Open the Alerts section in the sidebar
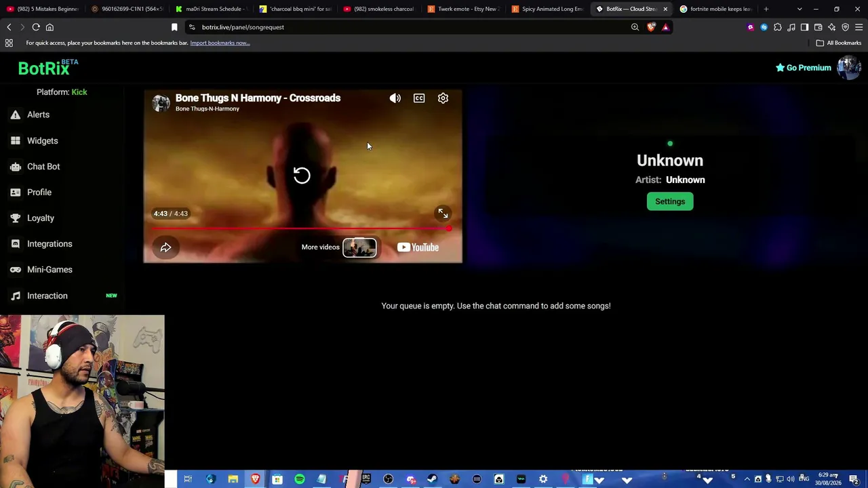 [39, 115]
